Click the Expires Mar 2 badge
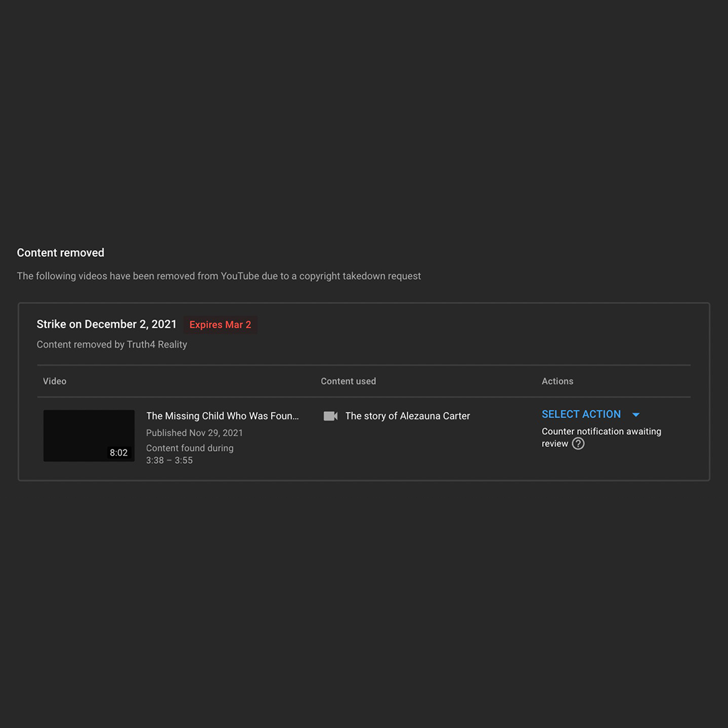The width and height of the screenshot is (728, 728). coord(220,324)
